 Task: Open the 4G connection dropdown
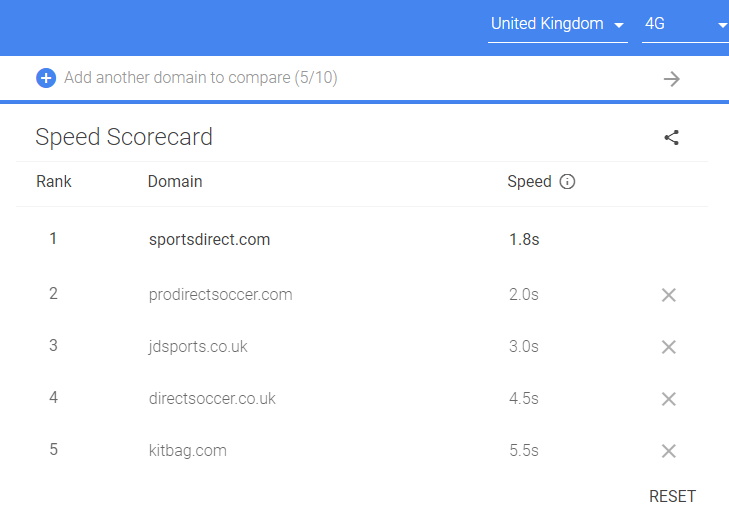click(x=684, y=24)
